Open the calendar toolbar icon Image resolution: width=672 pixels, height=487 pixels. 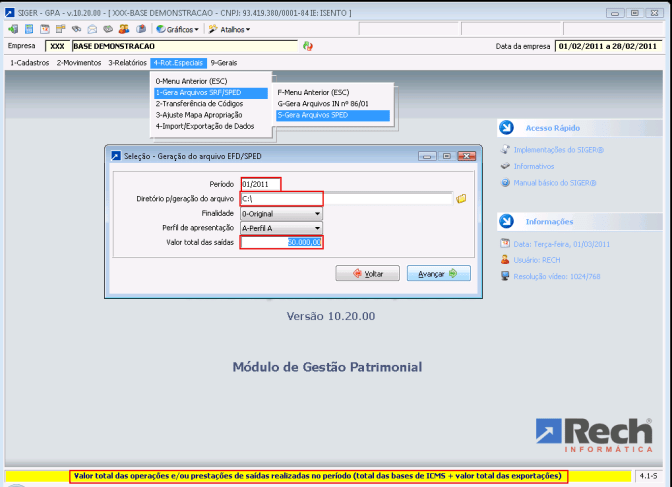click(45, 29)
